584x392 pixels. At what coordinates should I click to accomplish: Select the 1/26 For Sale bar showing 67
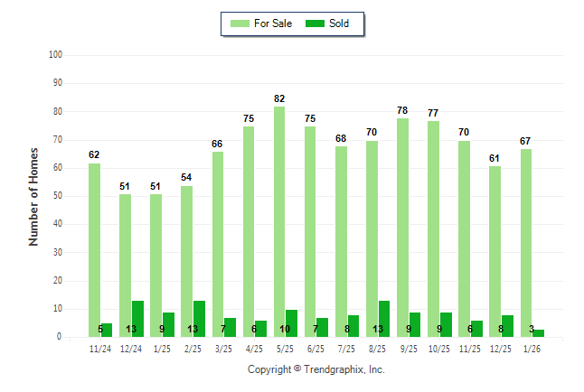(525, 243)
